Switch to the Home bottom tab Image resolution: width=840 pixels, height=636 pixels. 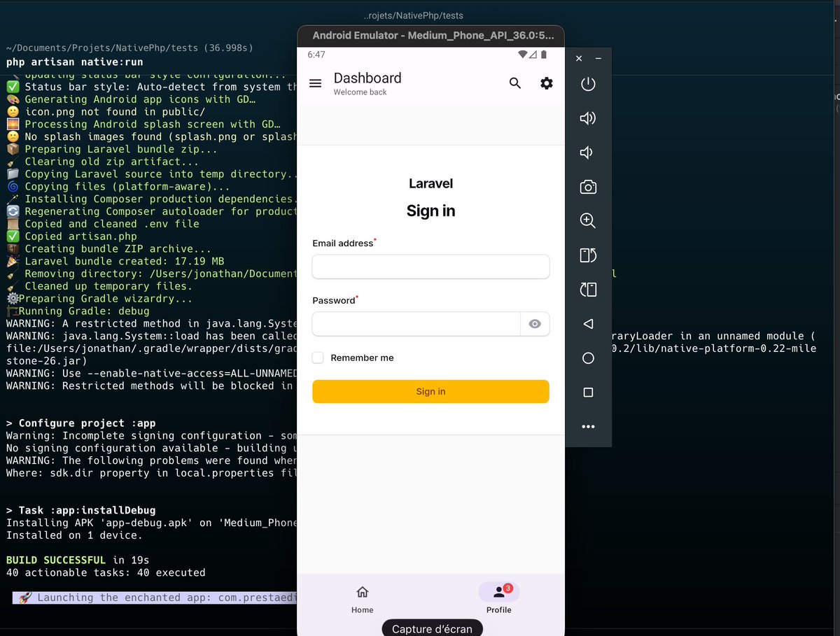pyautogui.click(x=363, y=600)
